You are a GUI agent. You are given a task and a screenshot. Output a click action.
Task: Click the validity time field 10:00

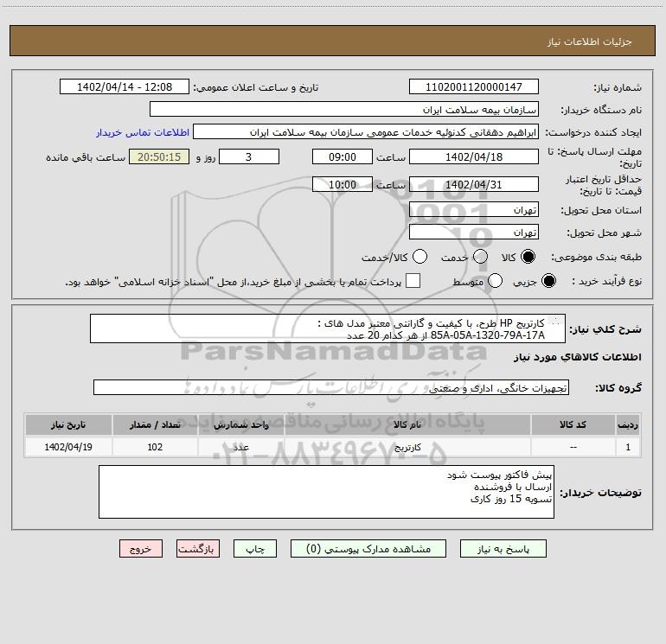[343, 184]
